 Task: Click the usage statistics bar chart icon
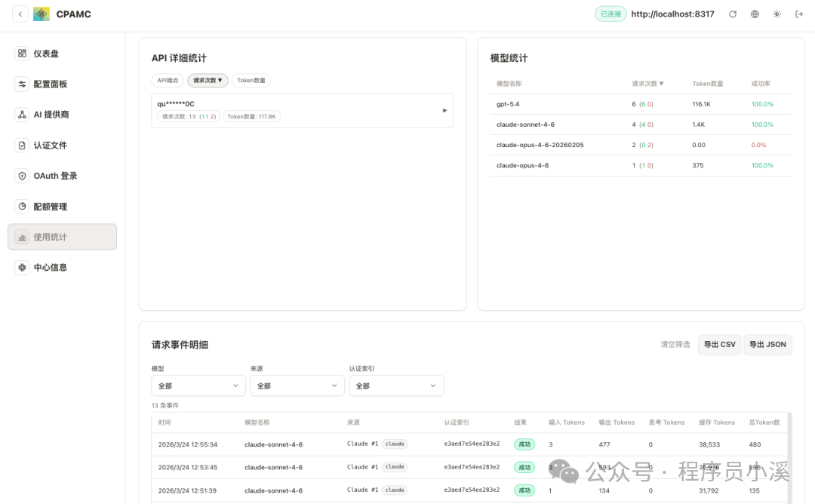click(22, 237)
